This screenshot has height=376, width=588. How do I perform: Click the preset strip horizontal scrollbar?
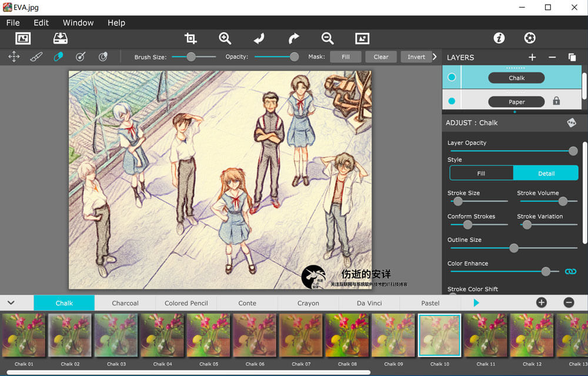click(x=189, y=372)
